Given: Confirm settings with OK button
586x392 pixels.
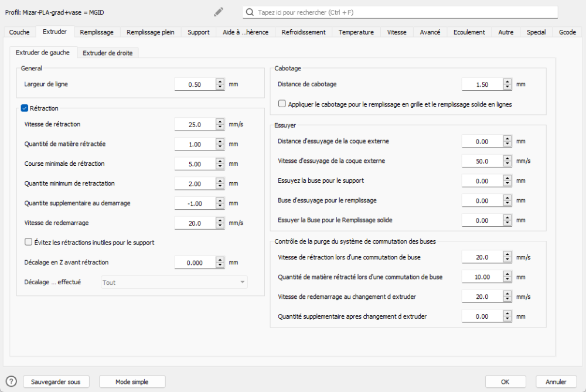Looking at the screenshot, I should [x=505, y=382].
